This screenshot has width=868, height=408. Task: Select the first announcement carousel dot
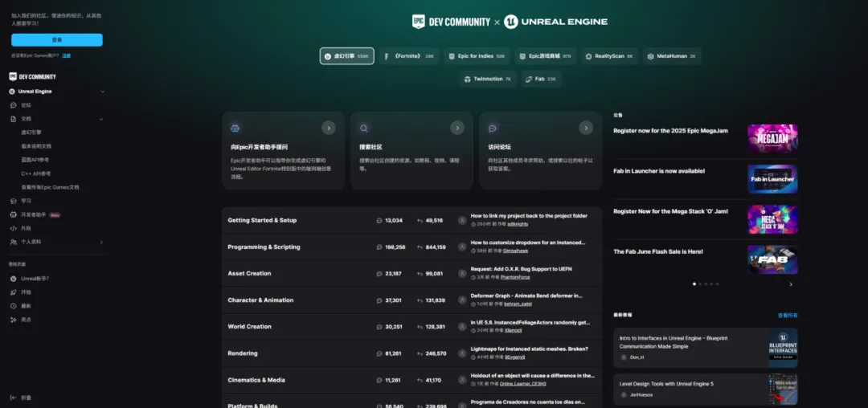(x=694, y=284)
